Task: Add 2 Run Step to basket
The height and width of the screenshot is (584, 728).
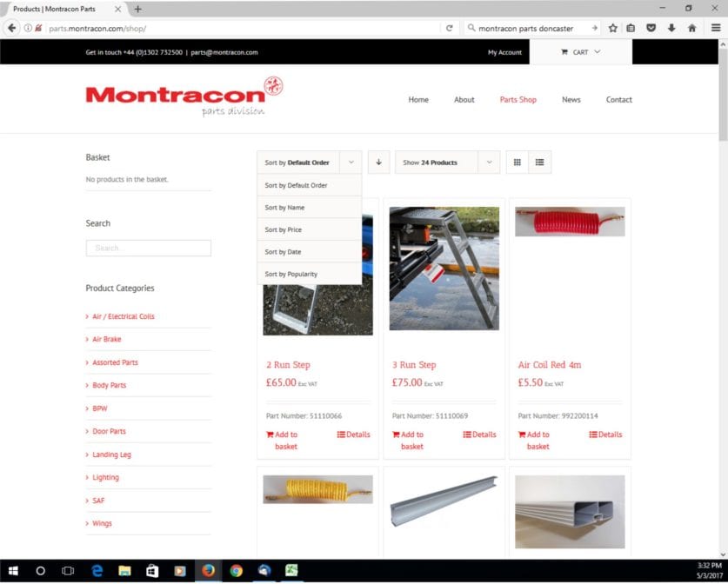Action: [282, 441]
